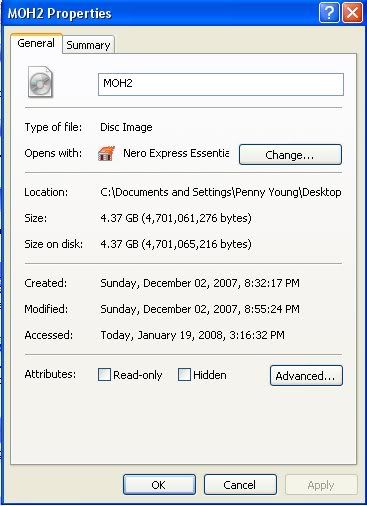Click the MOH2 file name field

pyautogui.click(x=221, y=84)
